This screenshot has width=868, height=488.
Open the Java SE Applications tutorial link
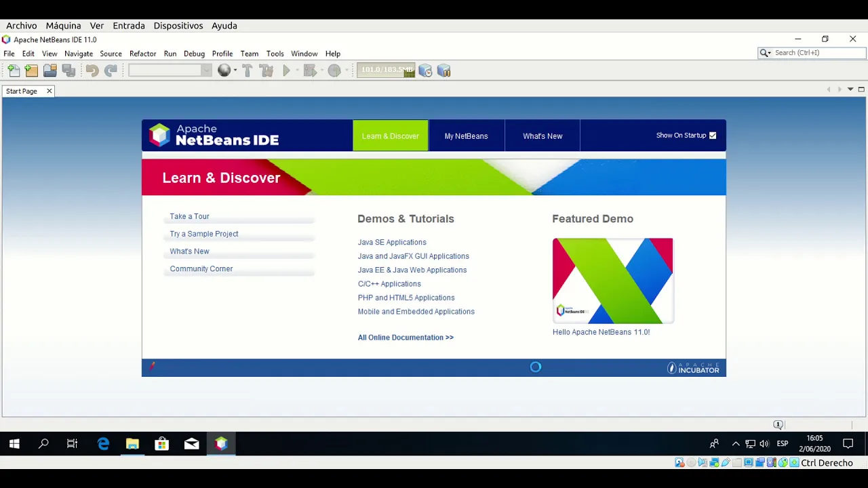point(392,243)
